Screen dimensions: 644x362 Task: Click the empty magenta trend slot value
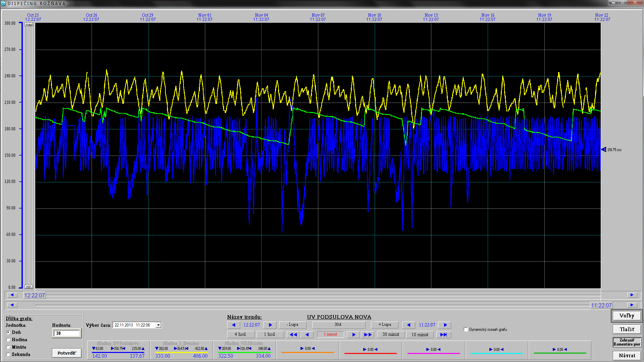[x=433, y=349]
